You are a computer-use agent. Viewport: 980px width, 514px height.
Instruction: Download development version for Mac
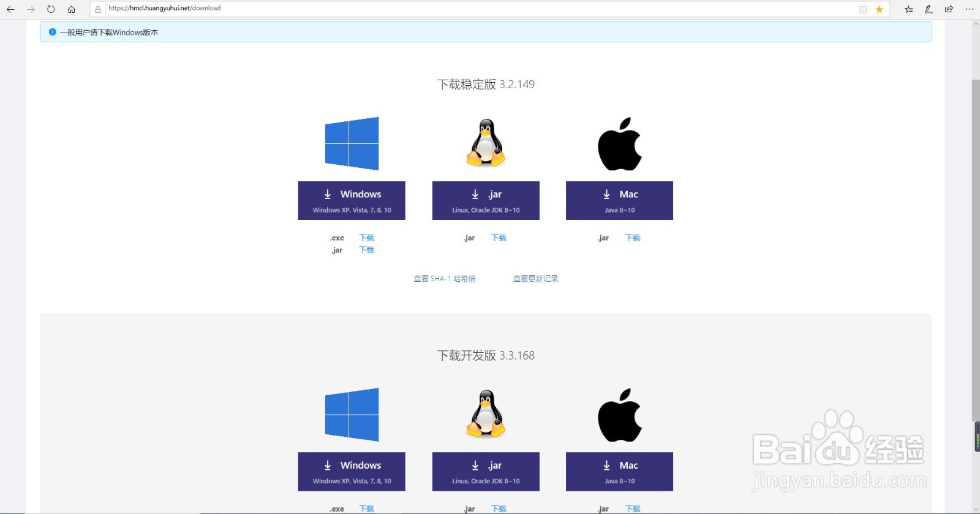coord(619,472)
